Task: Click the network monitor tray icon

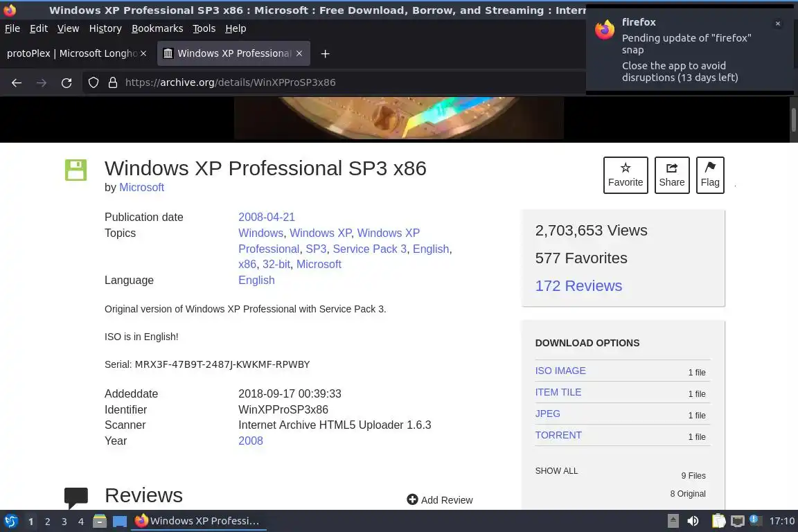Action: click(738, 521)
